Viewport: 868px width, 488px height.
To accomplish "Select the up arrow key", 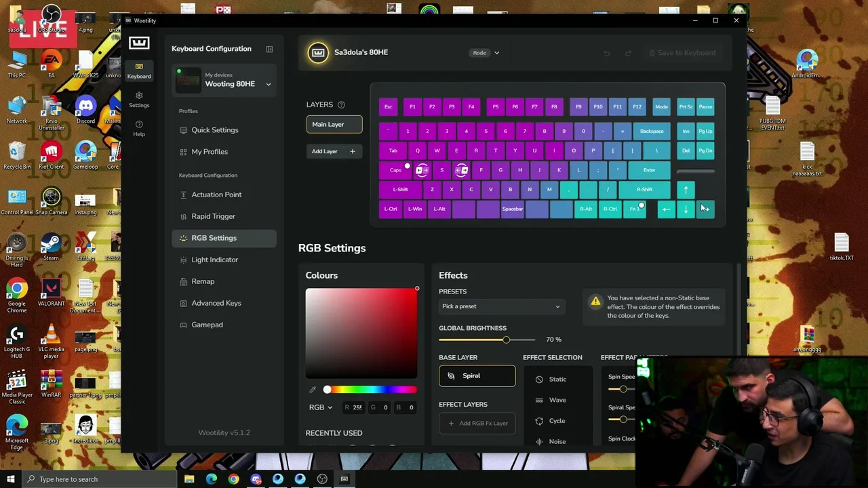I will click(x=686, y=190).
